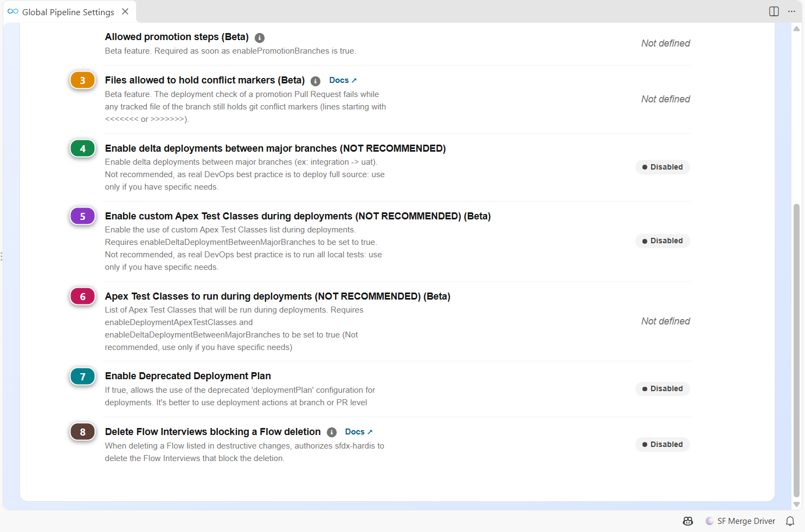The height and width of the screenshot is (532, 805).
Task: Open Docs link for Delete Flow Interviews
Action: pyautogui.click(x=359, y=432)
